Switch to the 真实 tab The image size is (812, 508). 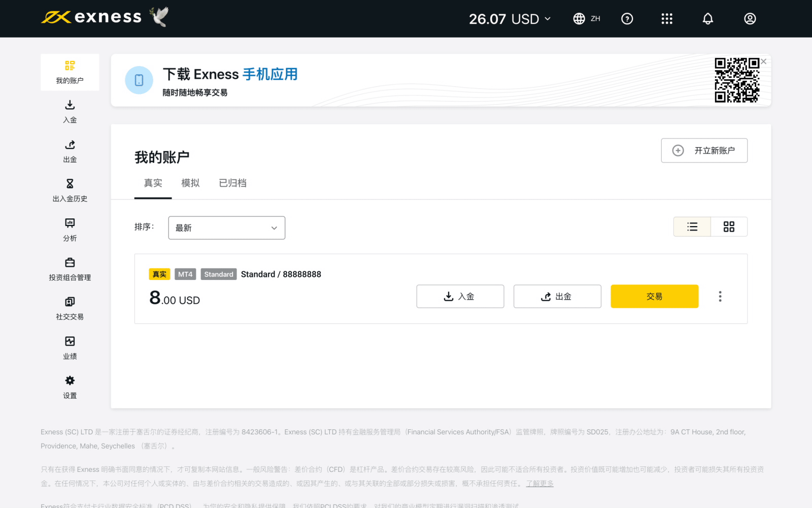pos(153,183)
